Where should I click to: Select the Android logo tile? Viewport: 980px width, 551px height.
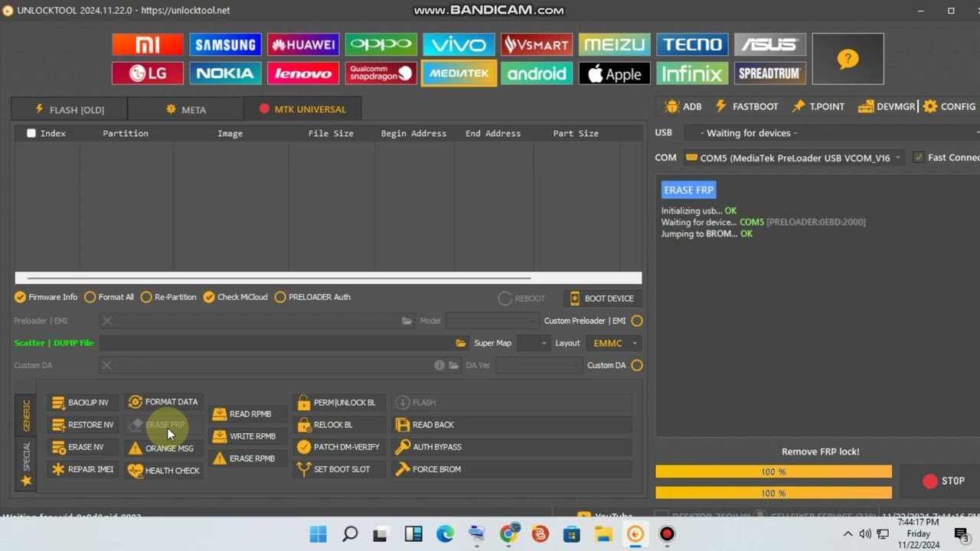tap(537, 73)
